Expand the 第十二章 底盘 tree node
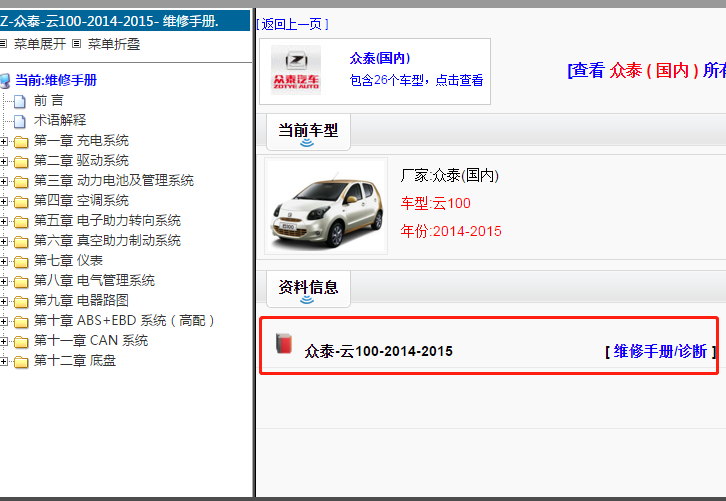This screenshot has width=726, height=501. (x=4, y=361)
